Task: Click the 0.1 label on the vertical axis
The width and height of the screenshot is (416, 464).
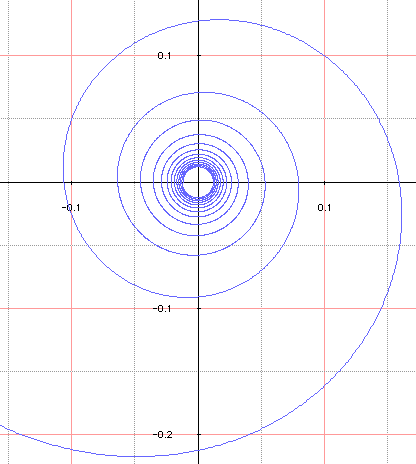Action: tap(164, 56)
